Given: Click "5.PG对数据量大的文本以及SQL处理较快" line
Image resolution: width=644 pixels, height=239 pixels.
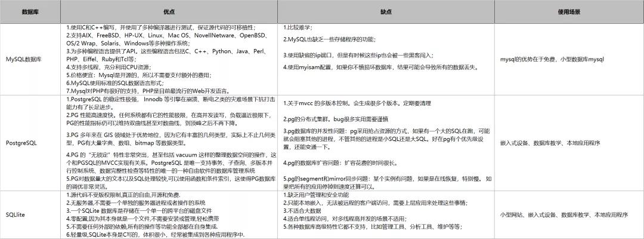Looking at the screenshot, I should pos(171,179).
